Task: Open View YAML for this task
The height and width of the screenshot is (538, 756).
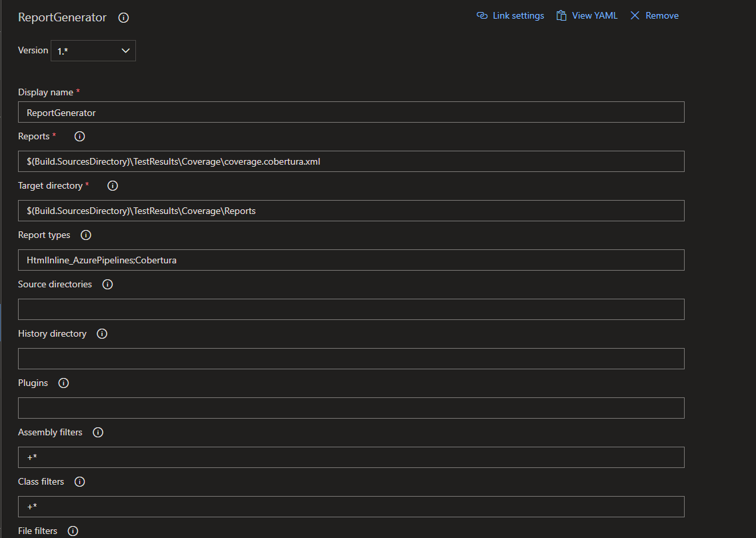Action: (593, 15)
